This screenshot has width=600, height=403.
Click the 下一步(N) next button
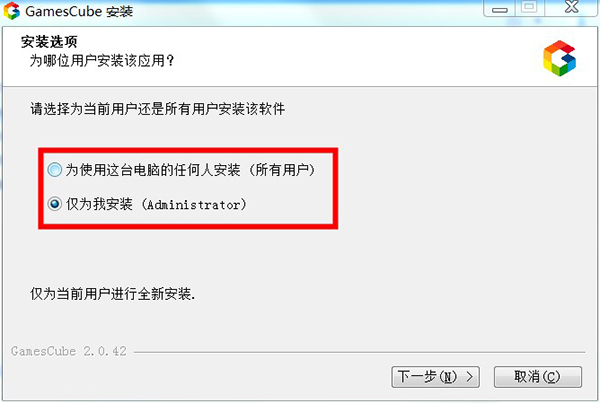pos(435,377)
